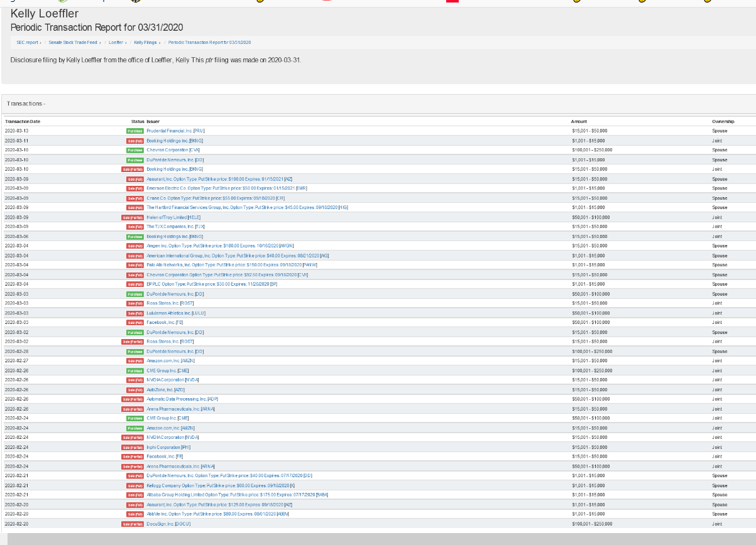Open DuPont de Nemours link dated 2020-03-10
This screenshot has width=756, height=545.
point(175,159)
